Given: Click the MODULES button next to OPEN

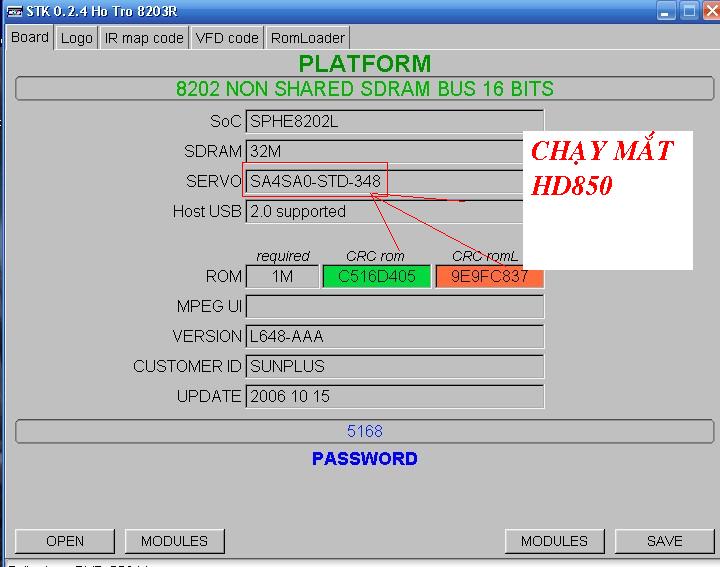Looking at the screenshot, I should pyautogui.click(x=174, y=541).
